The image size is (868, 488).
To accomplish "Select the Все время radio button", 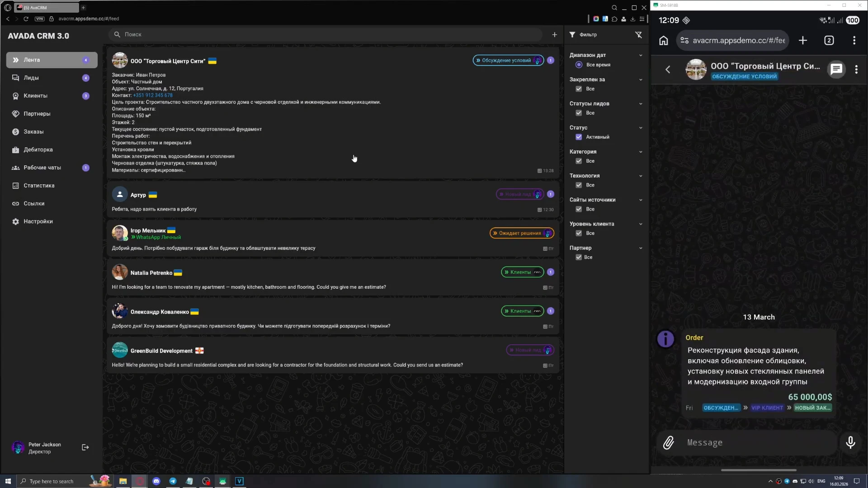I will coord(579,65).
